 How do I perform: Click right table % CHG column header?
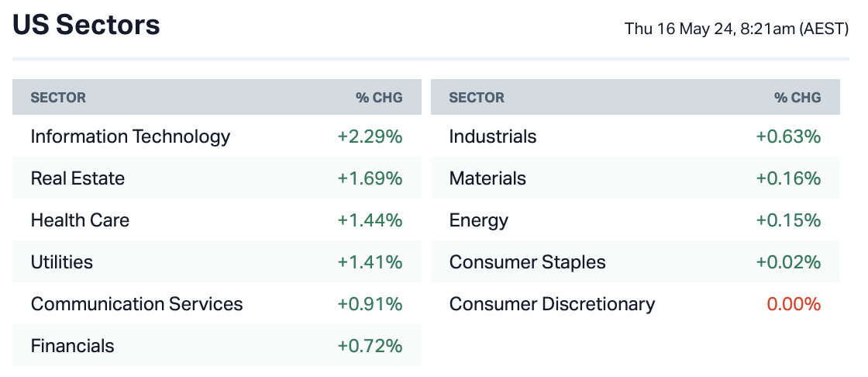[797, 98]
